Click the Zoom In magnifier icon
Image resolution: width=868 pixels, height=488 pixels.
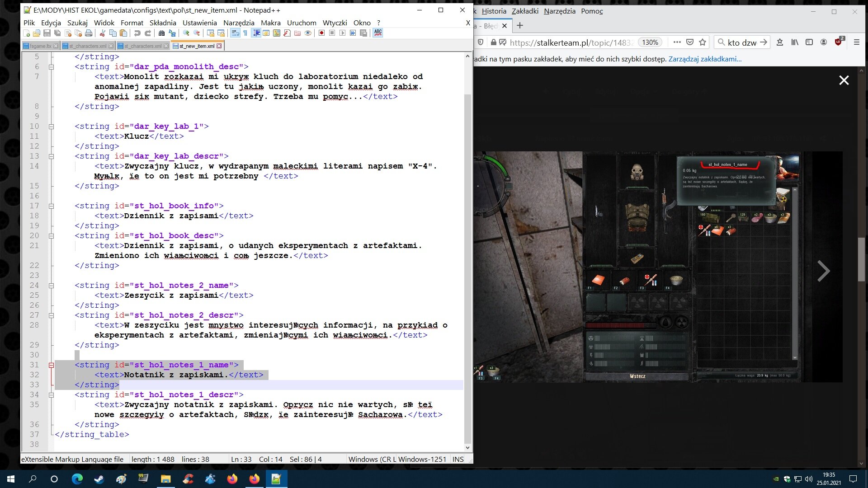pos(186,33)
